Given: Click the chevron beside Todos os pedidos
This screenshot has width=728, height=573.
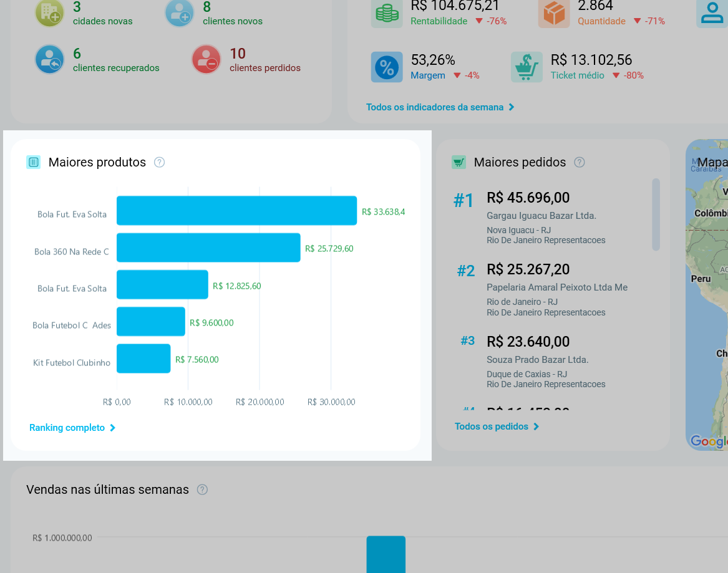Looking at the screenshot, I should (x=536, y=426).
